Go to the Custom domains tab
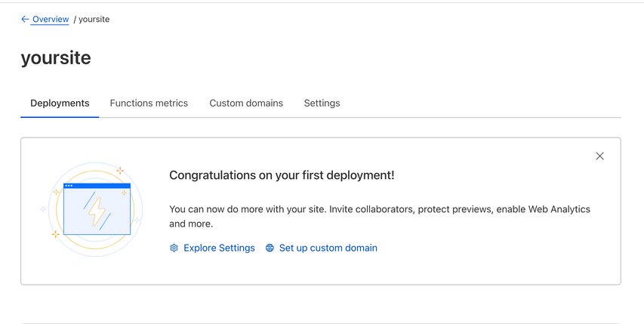The image size is (644, 324). (x=246, y=103)
